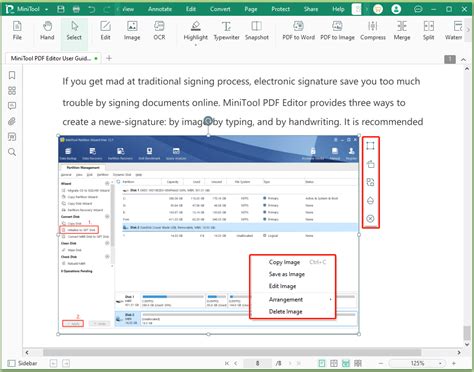Select single page view mode
The image size is (474, 372).
click(x=322, y=363)
